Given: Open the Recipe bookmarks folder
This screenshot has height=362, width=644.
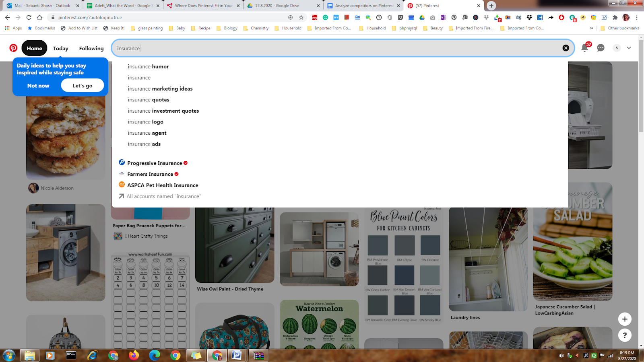Looking at the screenshot, I should pos(200,28).
